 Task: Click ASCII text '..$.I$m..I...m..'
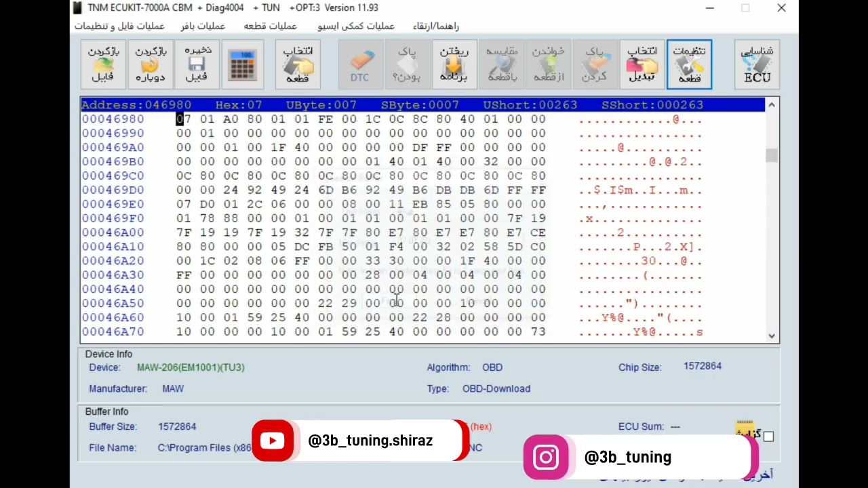point(641,190)
